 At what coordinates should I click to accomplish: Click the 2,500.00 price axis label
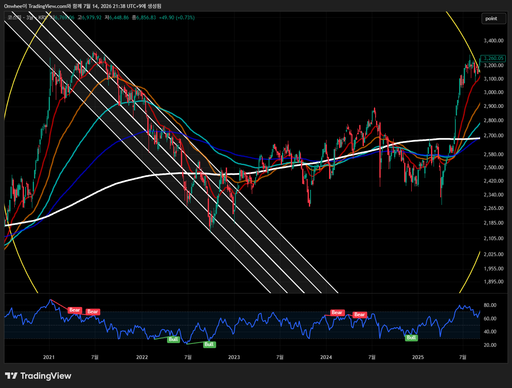click(x=493, y=167)
